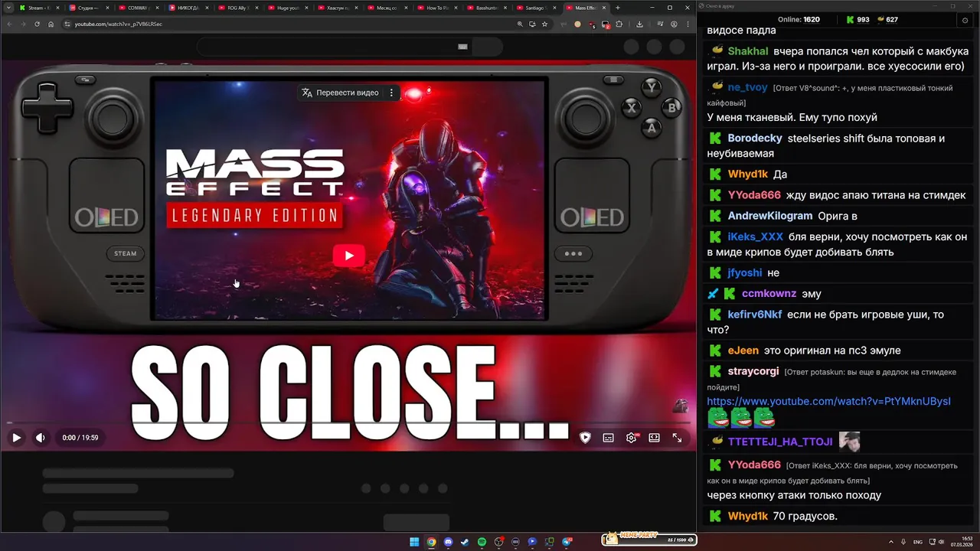Seek on the video progress bar
980x551 pixels.
(348, 423)
